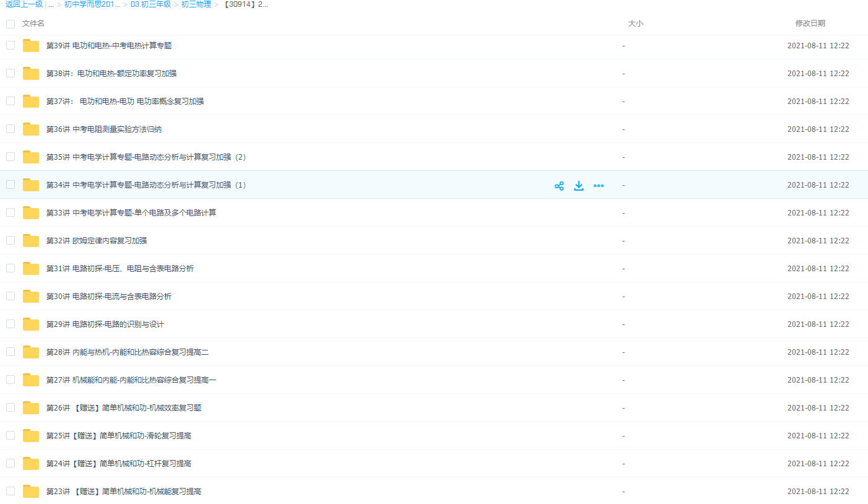Sort by the 修改日期 column header
The image size is (868, 504).
(x=810, y=24)
